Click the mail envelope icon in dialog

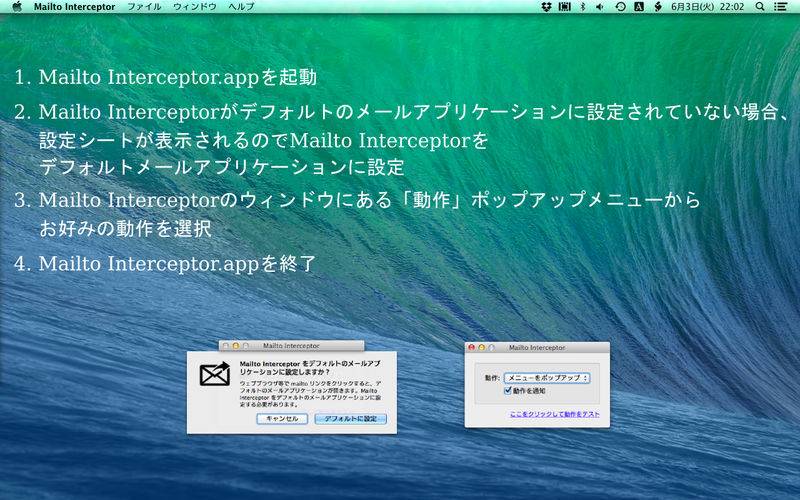pyautogui.click(x=214, y=375)
